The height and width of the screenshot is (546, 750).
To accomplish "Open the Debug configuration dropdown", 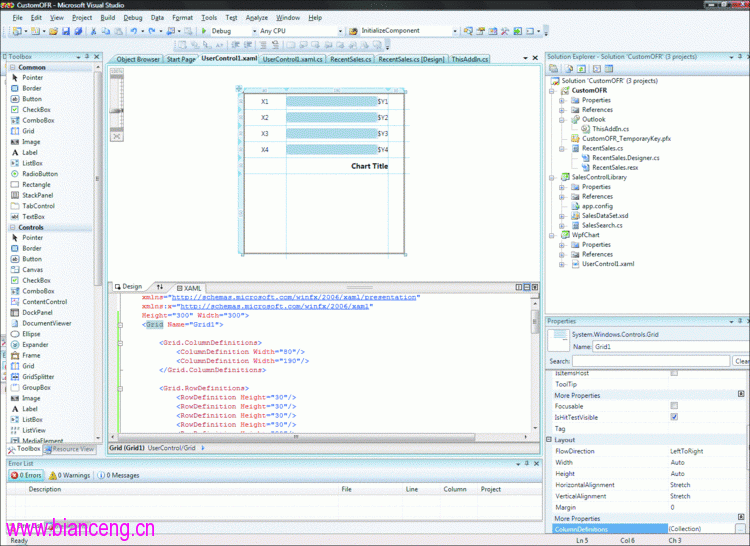I will [x=255, y=31].
